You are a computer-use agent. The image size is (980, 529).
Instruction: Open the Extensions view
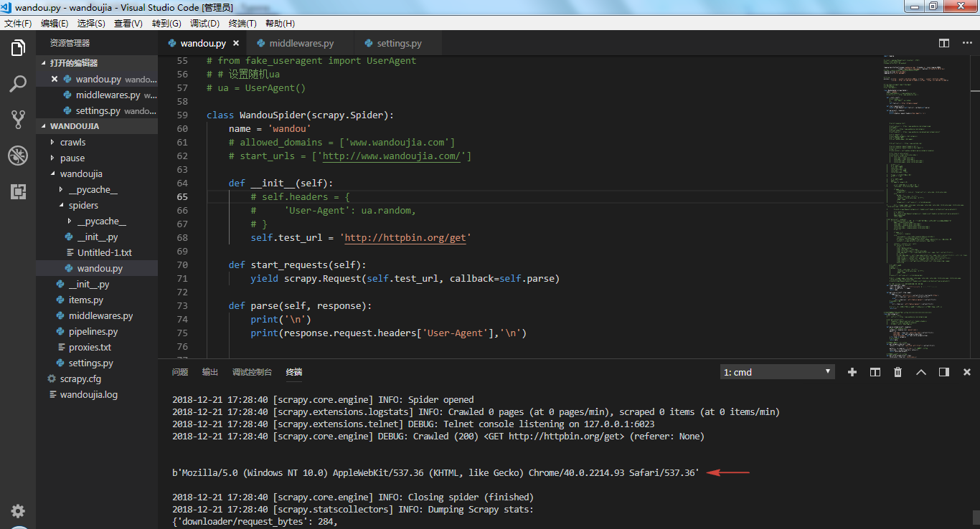click(x=18, y=191)
